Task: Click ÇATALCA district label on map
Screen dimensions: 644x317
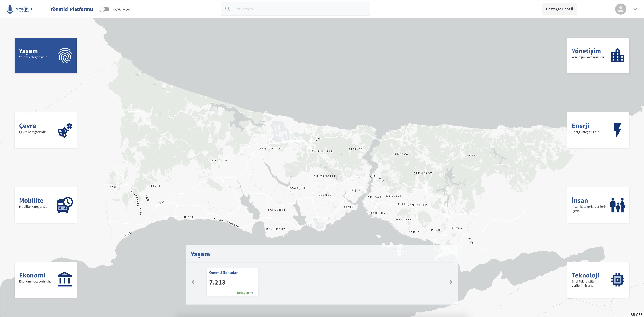Action: 219,161
